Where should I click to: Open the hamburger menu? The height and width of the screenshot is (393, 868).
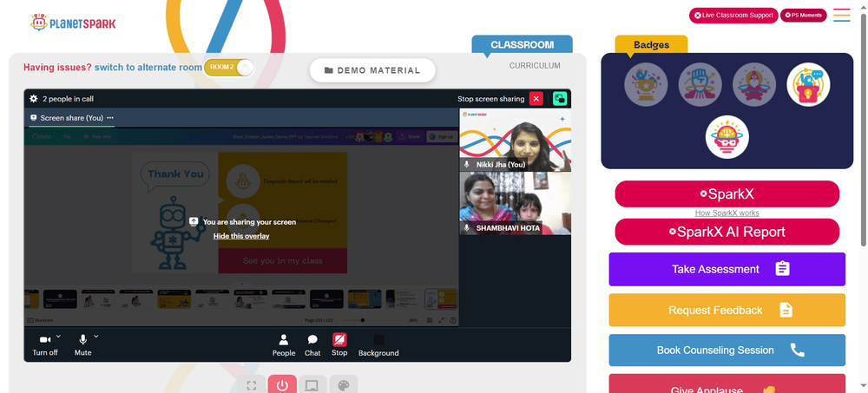841,15
